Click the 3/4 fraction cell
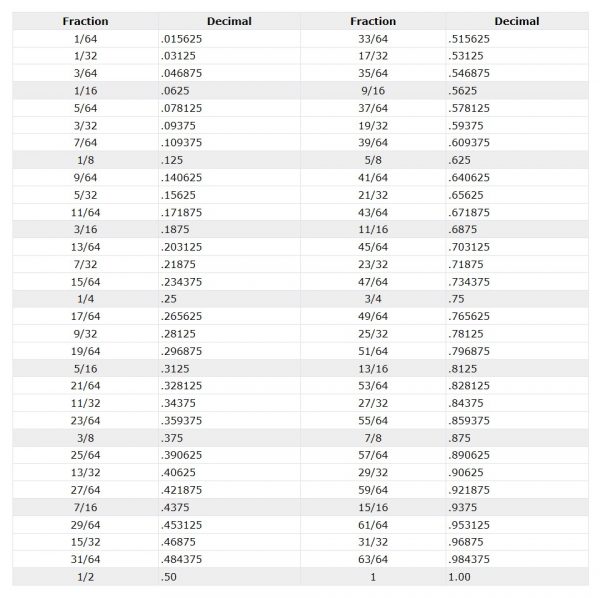 click(x=373, y=298)
